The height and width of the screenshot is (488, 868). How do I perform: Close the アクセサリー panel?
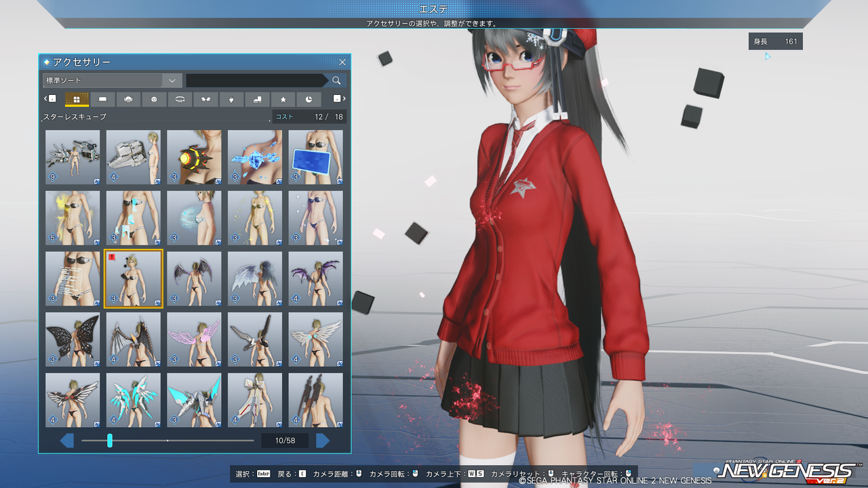coord(342,62)
